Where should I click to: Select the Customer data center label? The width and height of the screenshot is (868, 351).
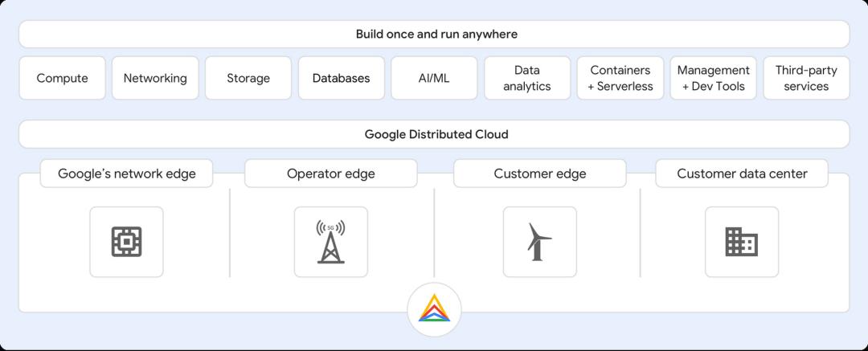pyautogui.click(x=742, y=173)
